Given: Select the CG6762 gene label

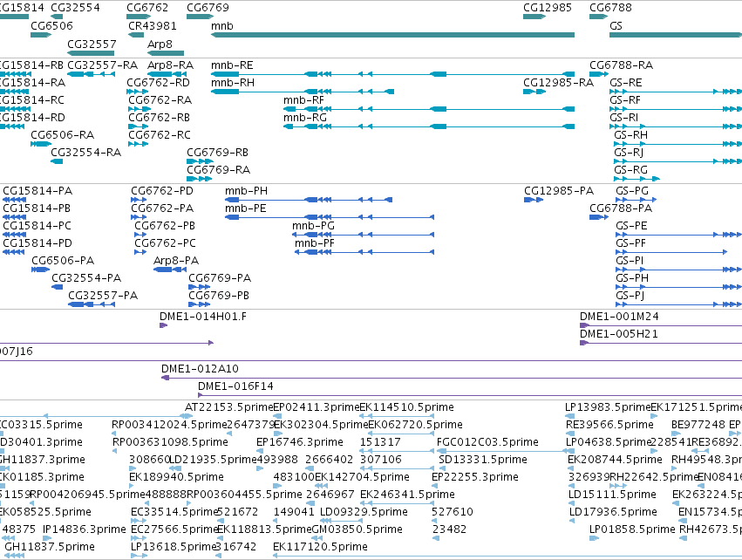Looking at the screenshot, I should 147,8.
